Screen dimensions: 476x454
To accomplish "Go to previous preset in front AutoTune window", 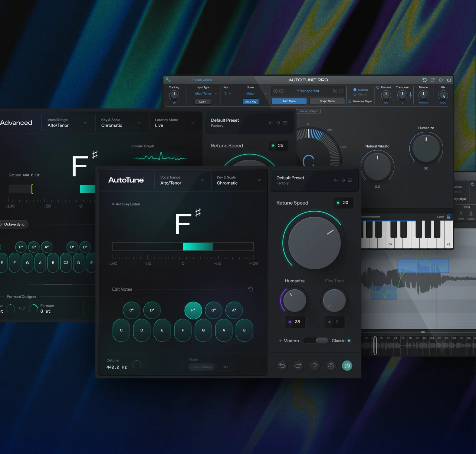I will click(336, 180).
